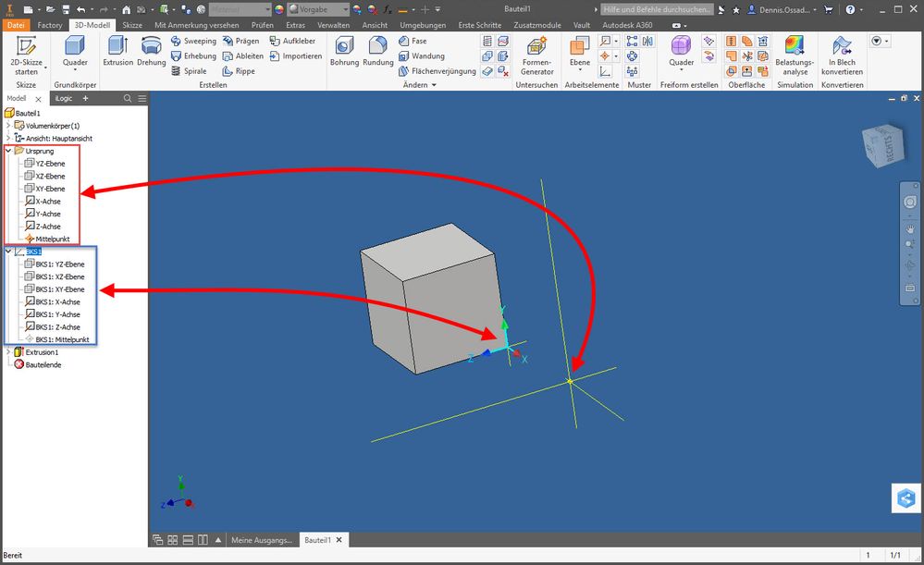Activate the Prägen emboss tool
Screen dimensions: 924x565
[241, 41]
